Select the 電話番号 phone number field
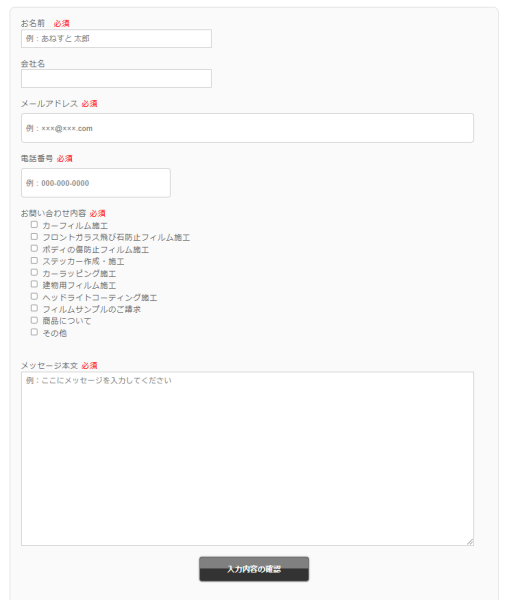This screenshot has height=600, width=511. (x=96, y=183)
